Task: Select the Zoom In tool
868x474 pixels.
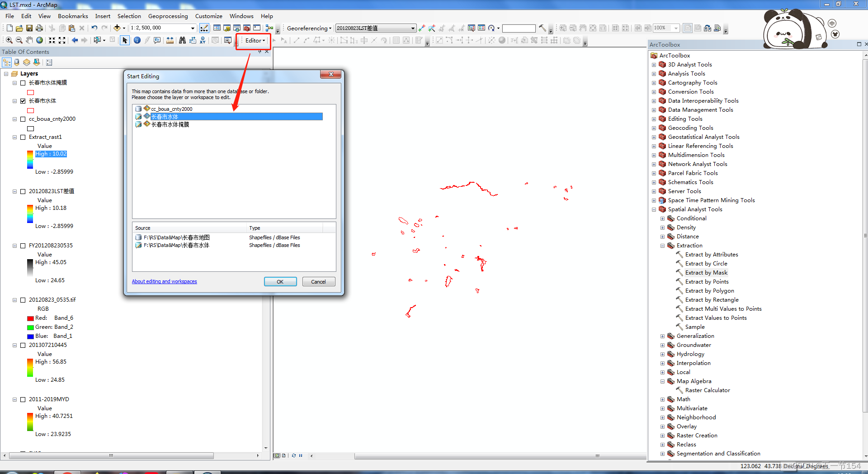Action: 9,40
